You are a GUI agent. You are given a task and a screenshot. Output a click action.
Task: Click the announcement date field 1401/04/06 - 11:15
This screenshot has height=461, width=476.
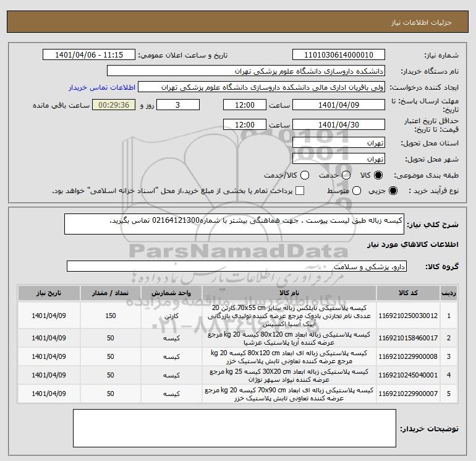[x=89, y=54]
